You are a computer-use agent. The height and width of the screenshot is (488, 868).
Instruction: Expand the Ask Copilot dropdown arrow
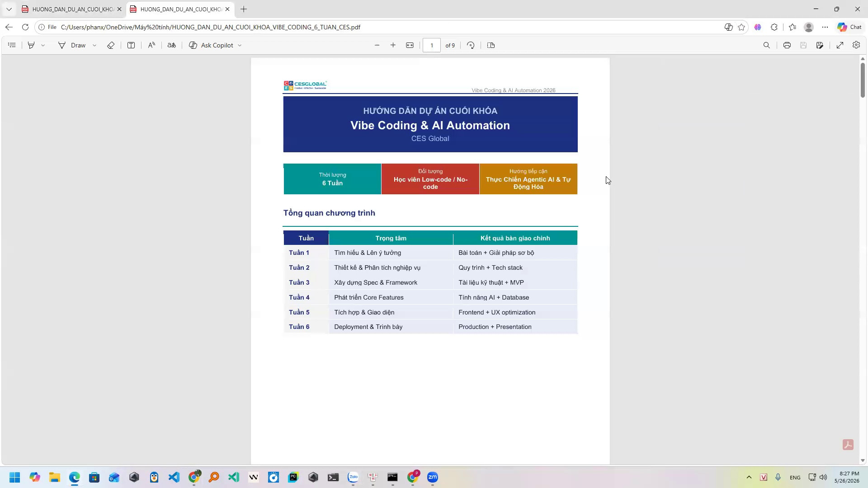click(x=240, y=45)
